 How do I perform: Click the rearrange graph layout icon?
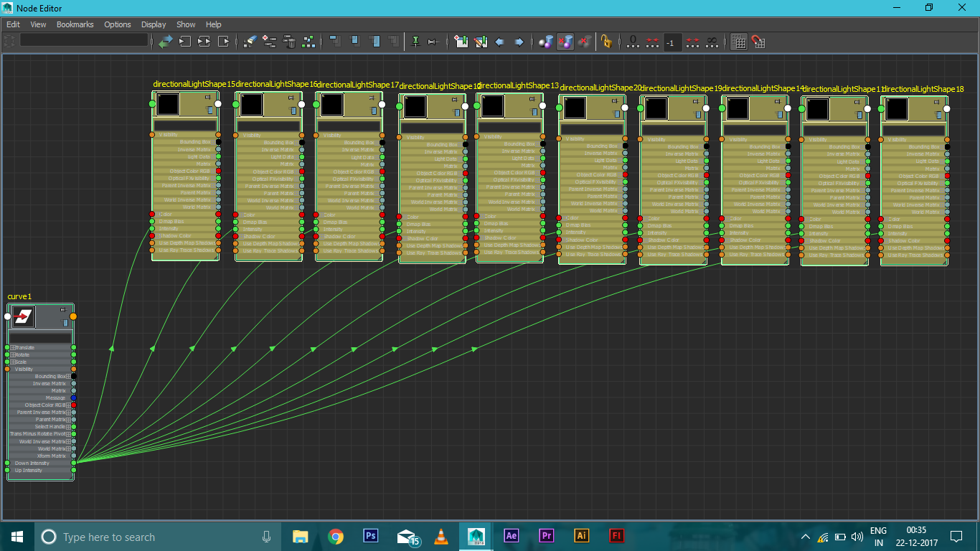[x=308, y=42]
